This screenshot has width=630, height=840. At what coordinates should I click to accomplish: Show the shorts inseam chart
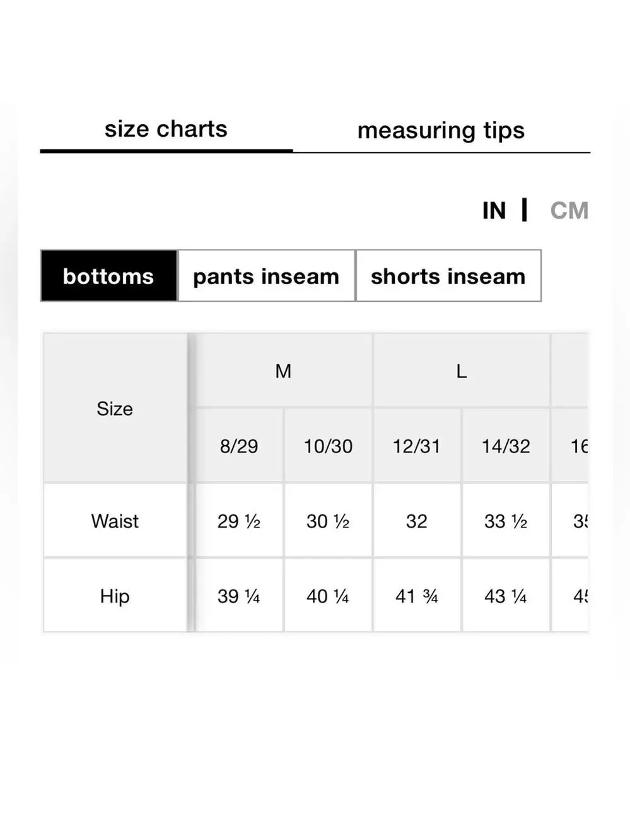[448, 276]
